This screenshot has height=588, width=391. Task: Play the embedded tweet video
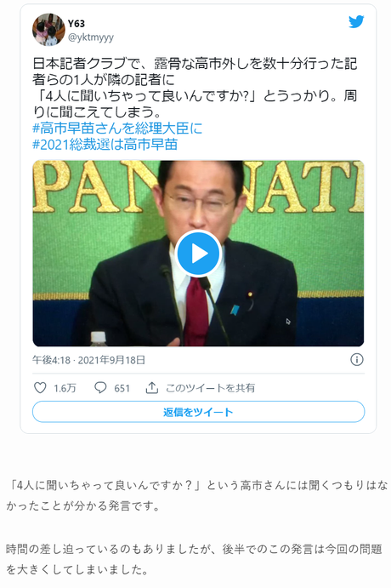pyautogui.click(x=198, y=254)
